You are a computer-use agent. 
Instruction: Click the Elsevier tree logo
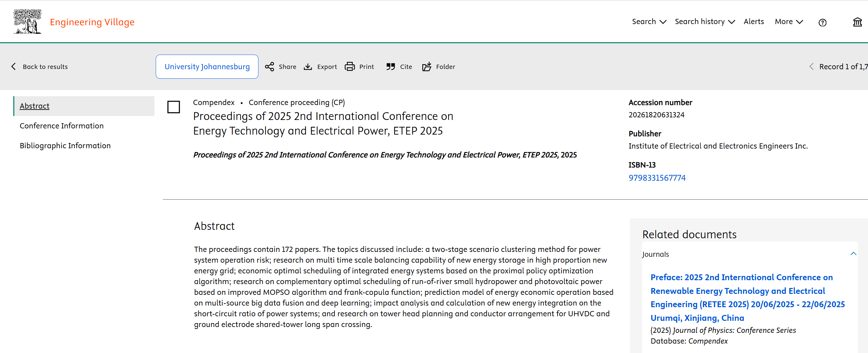pyautogui.click(x=27, y=21)
